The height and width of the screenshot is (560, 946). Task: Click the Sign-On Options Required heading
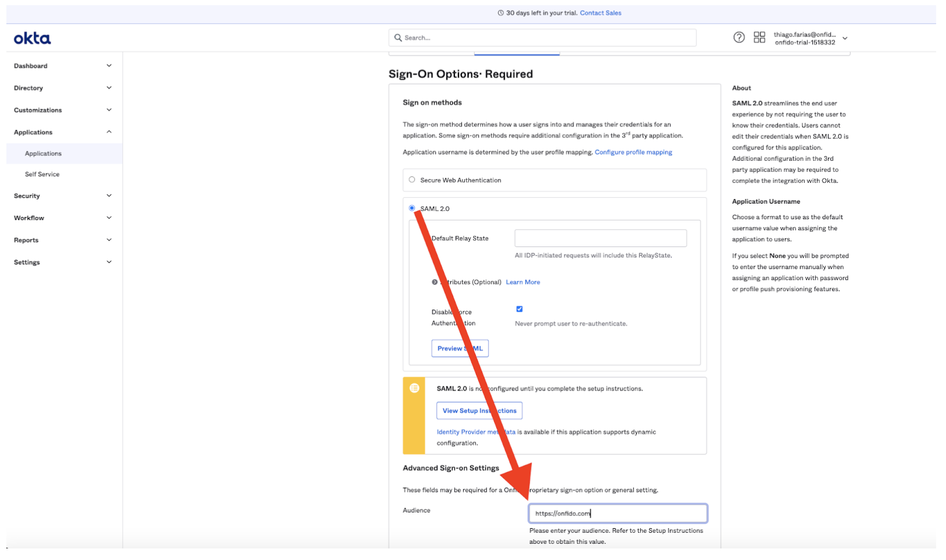[x=460, y=74]
